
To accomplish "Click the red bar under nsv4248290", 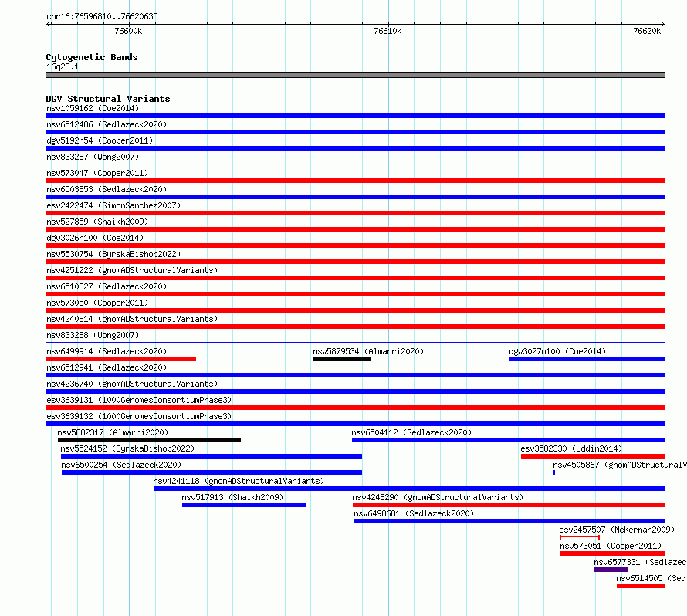I will (x=509, y=505).
